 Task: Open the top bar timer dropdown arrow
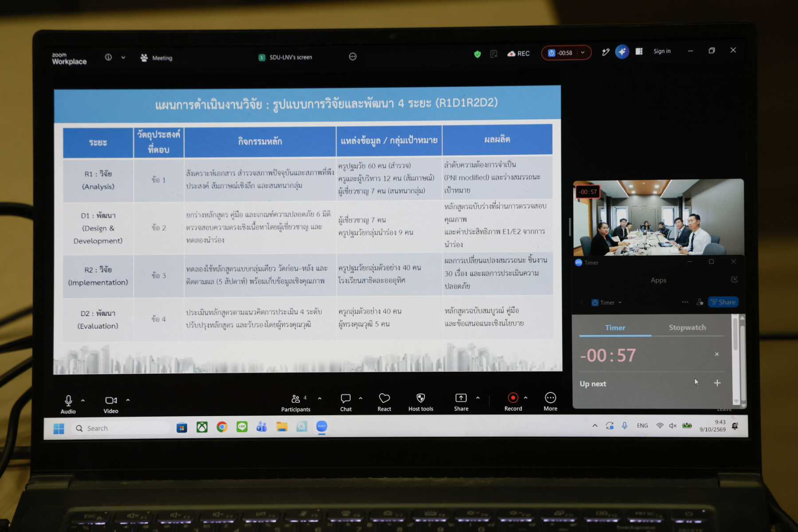coord(583,52)
